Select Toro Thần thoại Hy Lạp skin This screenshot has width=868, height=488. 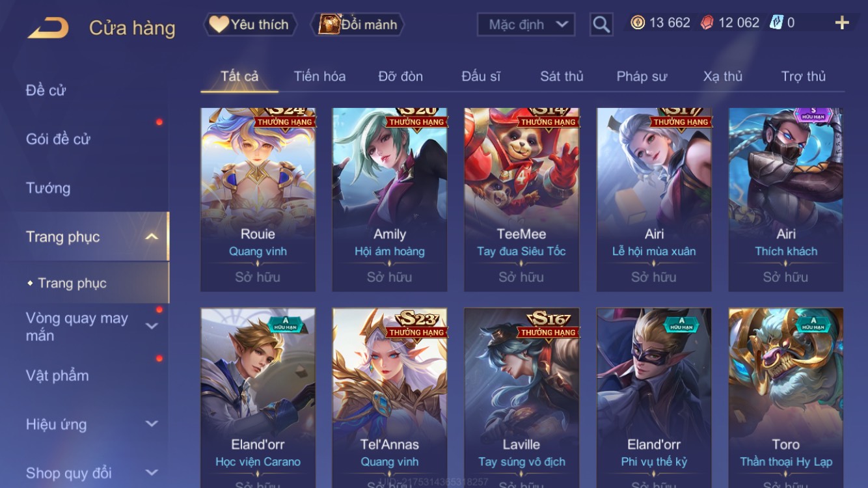(x=785, y=398)
